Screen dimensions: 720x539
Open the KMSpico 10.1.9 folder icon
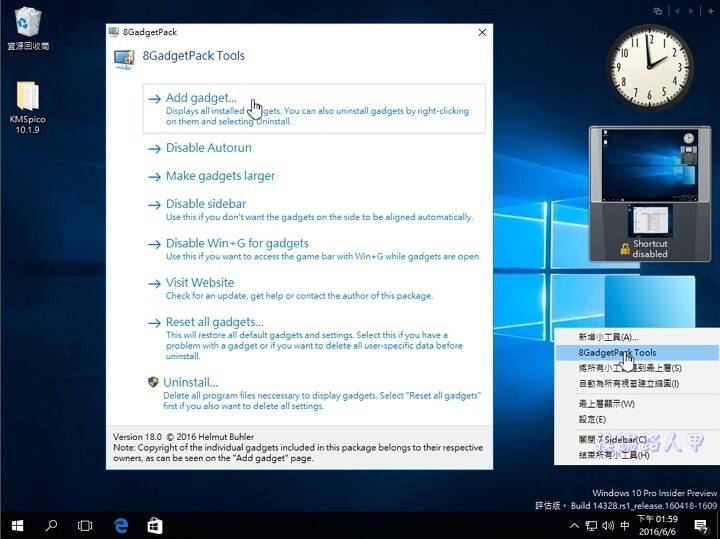28,107
